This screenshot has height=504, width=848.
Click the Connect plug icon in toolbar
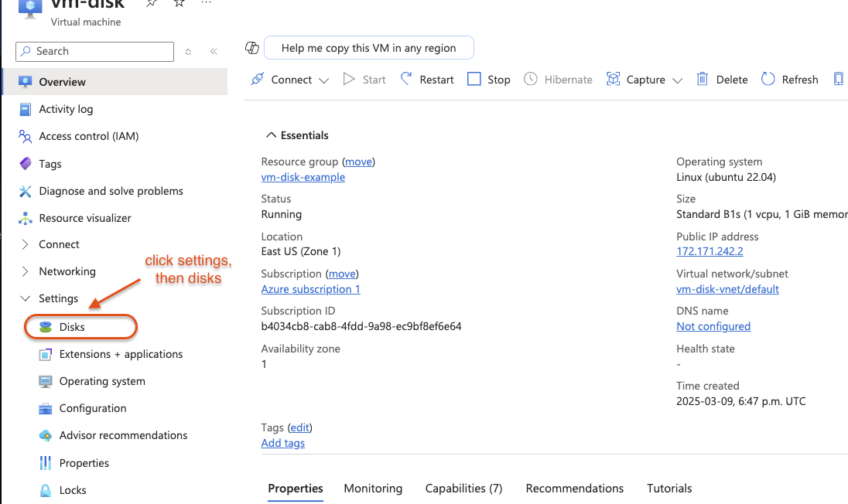click(258, 79)
